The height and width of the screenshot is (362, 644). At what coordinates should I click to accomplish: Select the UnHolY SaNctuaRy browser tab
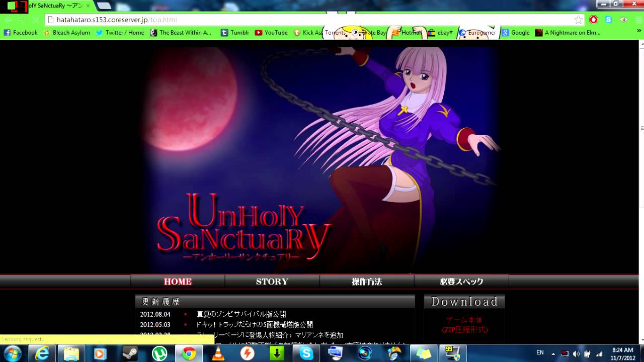(50, 6)
